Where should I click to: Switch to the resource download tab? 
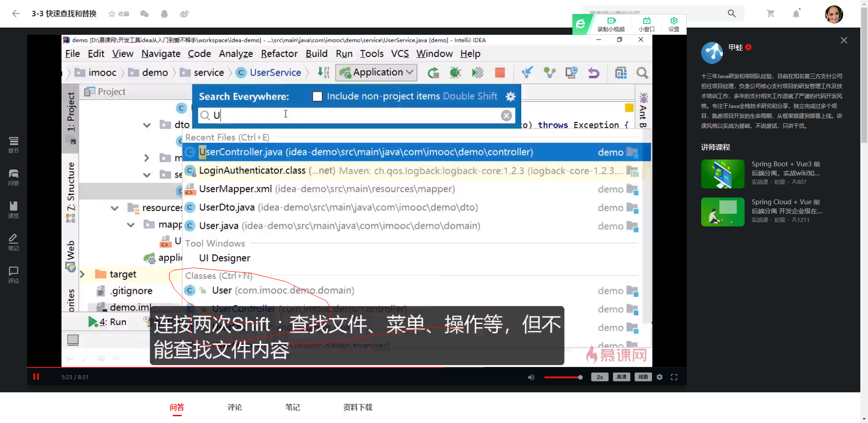tap(358, 407)
